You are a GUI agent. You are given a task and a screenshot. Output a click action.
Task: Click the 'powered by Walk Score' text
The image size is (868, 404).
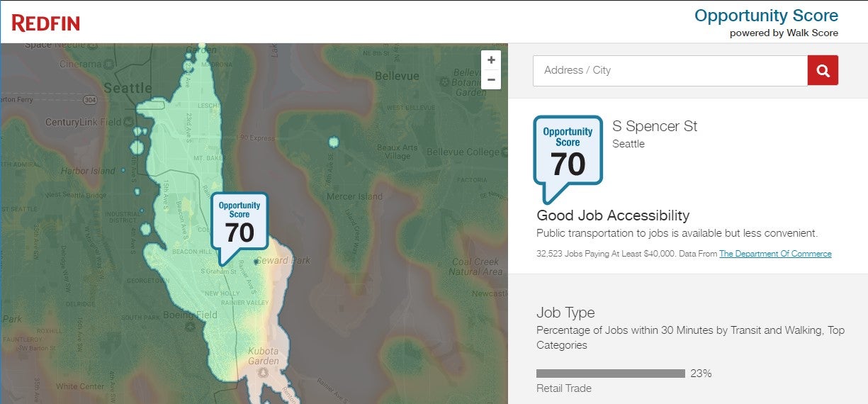tap(784, 33)
